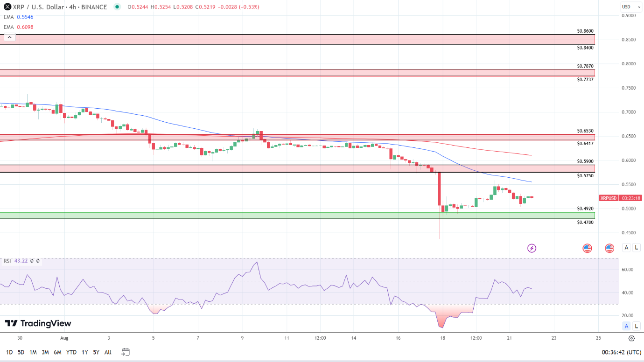Click the XRP coin logo icon
Image resolution: width=644 pixels, height=362 pixels.
(x=7, y=7)
